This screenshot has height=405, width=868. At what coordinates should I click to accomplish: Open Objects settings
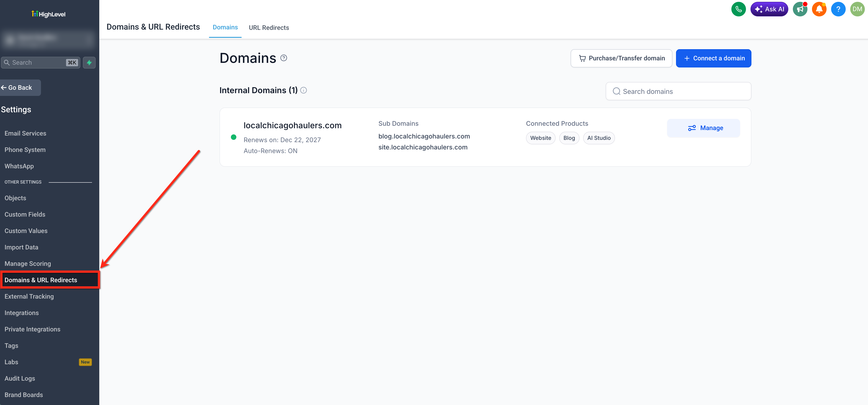click(15, 198)
